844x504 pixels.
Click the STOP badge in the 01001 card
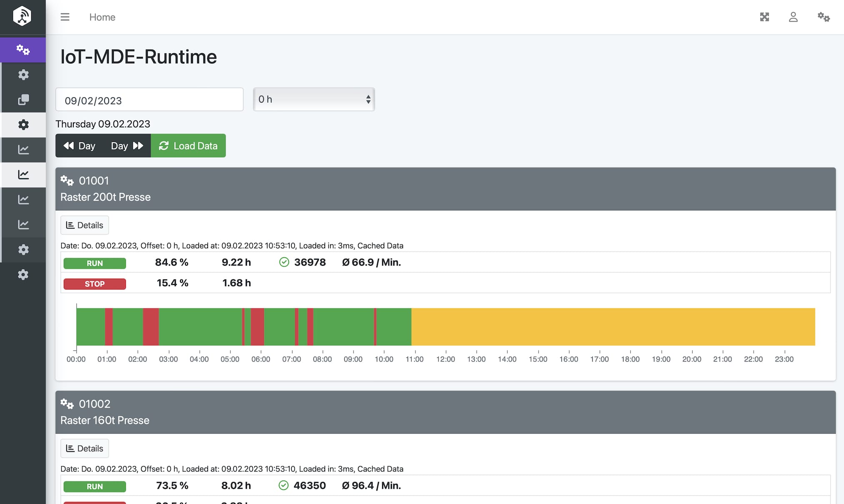pyautogui.click(x=95, y=284)
